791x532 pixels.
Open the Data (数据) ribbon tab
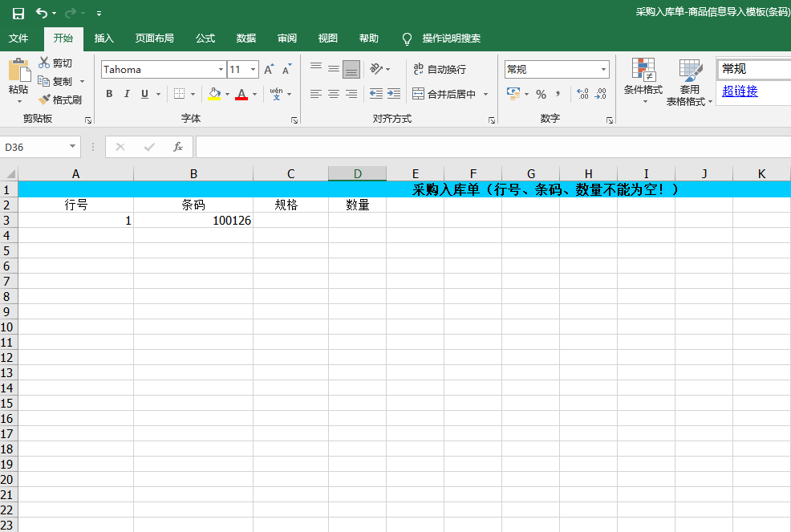[x=246, y=39]
